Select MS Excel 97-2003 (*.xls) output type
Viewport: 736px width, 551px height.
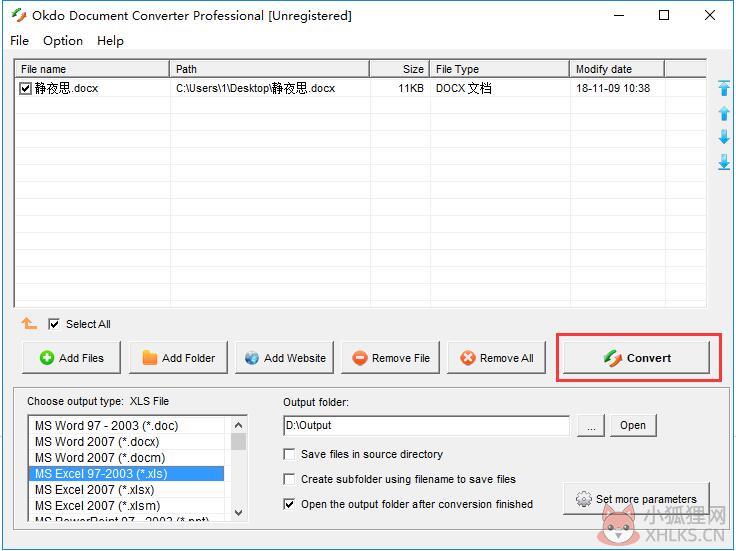pos(126,474)
